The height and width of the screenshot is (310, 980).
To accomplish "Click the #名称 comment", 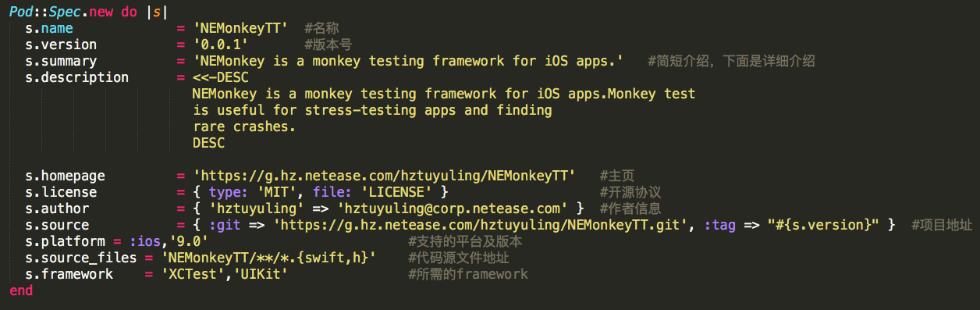I will (x=321, y=29).
